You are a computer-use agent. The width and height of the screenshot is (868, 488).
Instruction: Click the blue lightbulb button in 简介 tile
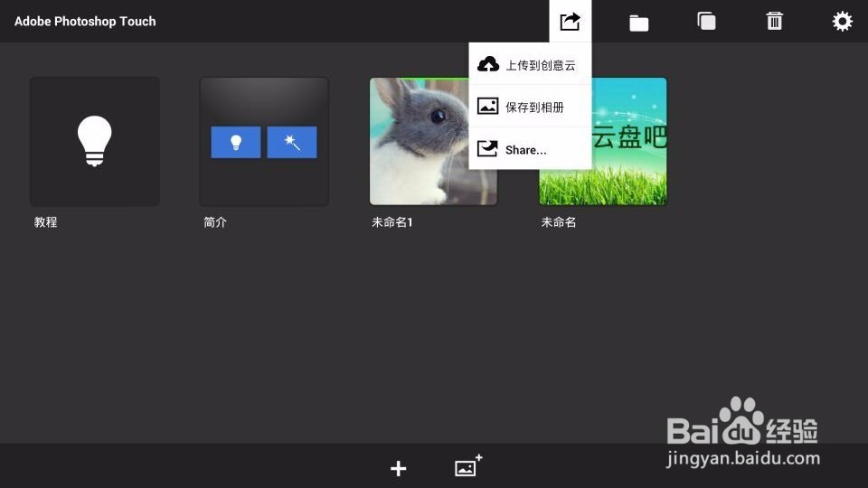236,142
